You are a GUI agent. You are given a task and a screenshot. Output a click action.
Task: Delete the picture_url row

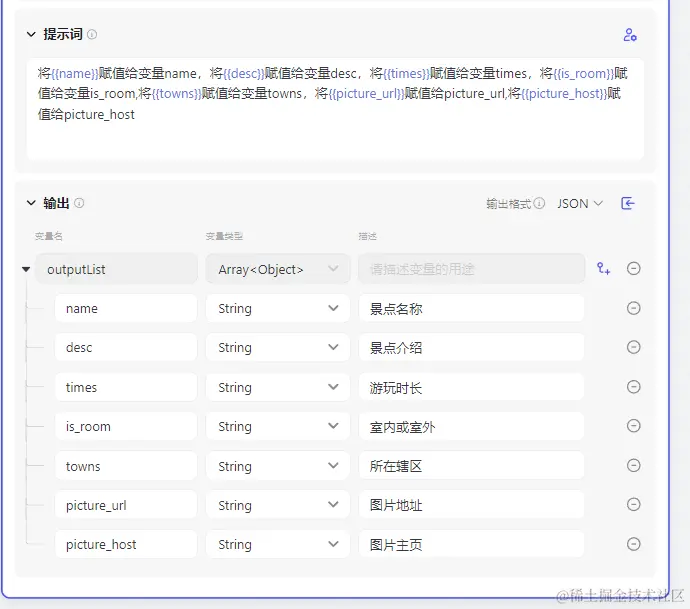(x=633, y=504)
